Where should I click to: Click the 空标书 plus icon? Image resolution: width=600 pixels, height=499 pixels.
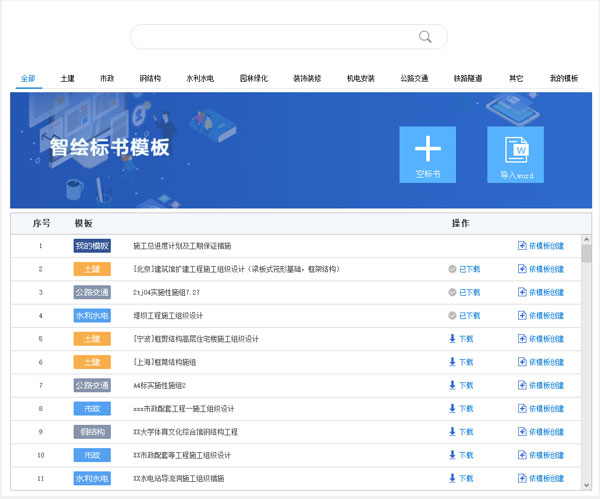pos(427,149)
